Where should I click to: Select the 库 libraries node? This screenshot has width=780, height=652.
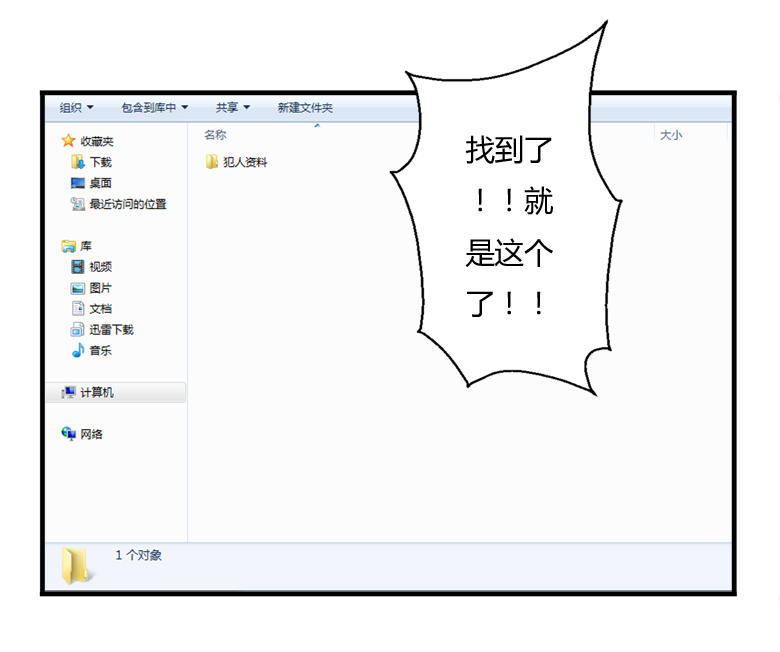pyautogui.click(x=85, y=246)
